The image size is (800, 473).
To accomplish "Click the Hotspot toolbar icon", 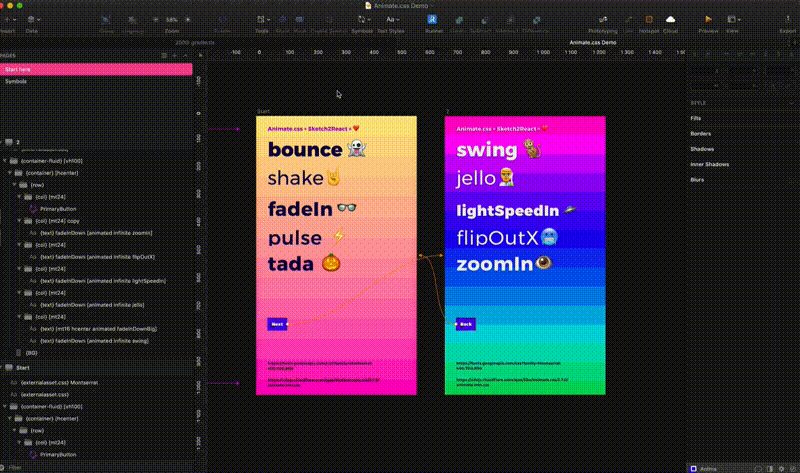I will click(649, 19).
